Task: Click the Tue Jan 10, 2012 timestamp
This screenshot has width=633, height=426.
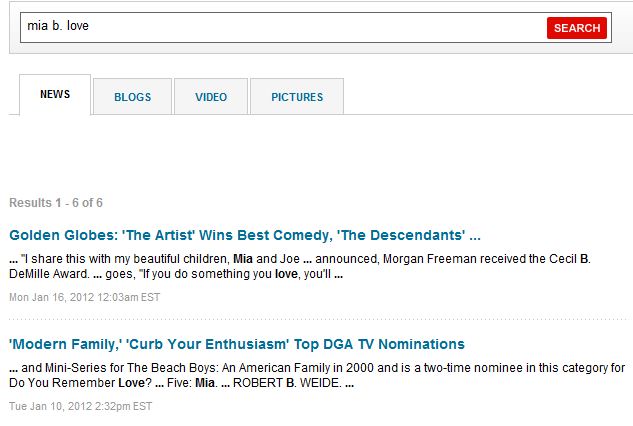Action: [x=80, y=406]
